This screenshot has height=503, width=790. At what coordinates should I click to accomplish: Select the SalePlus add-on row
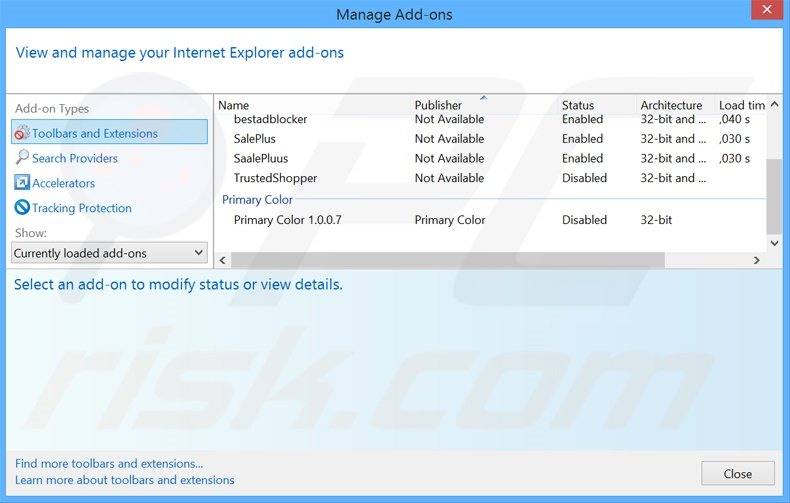click(490, 139)
